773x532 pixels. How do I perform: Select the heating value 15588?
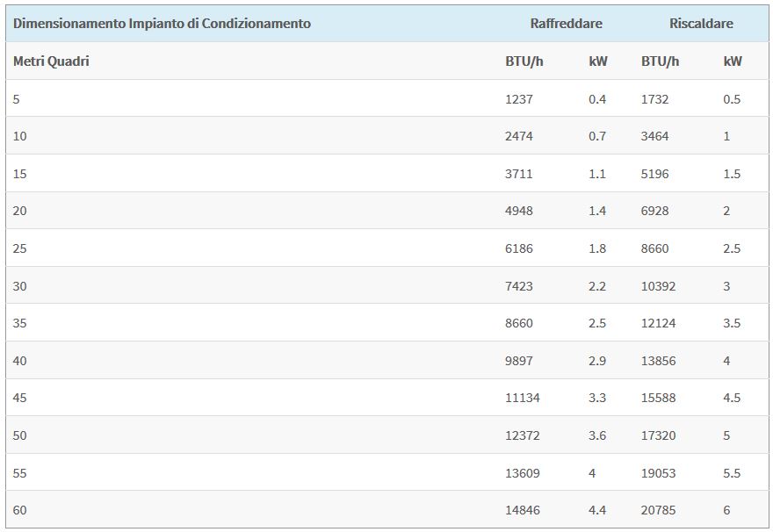click(x=658, y=398)
